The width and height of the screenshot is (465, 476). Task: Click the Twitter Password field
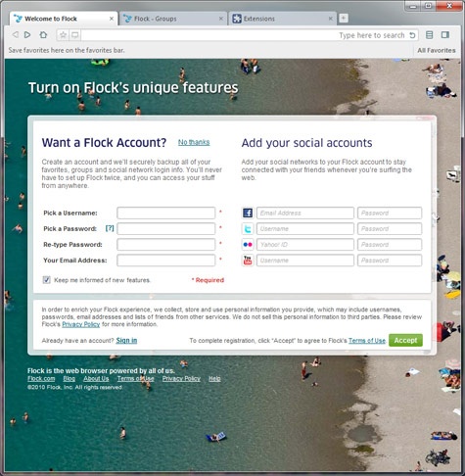coord(390,228)
